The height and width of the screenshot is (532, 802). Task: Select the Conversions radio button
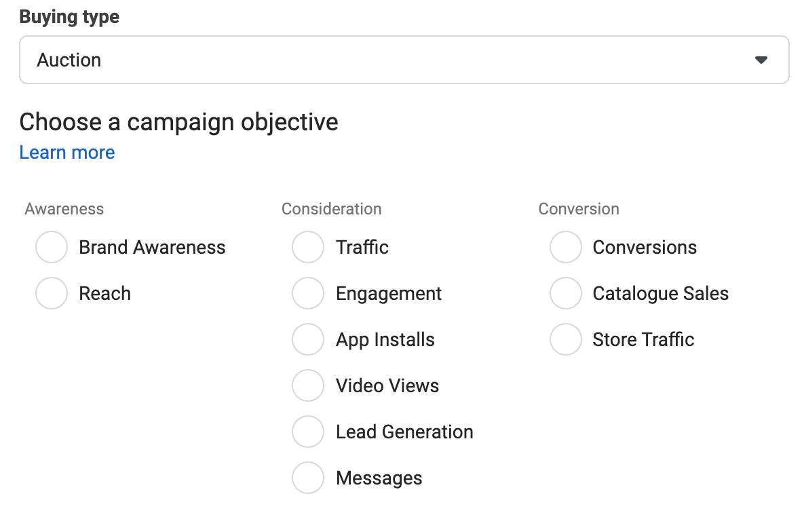point(565,248)
